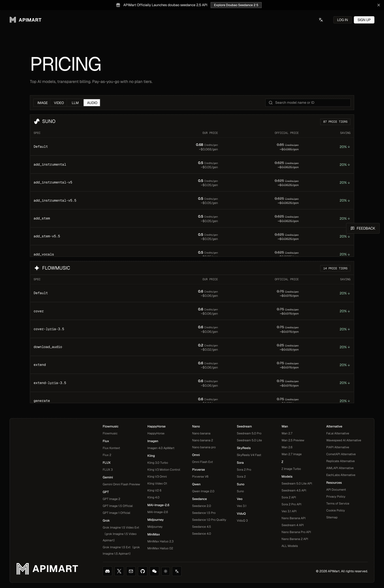Visit the GitHub footer icon

(143, 571)
